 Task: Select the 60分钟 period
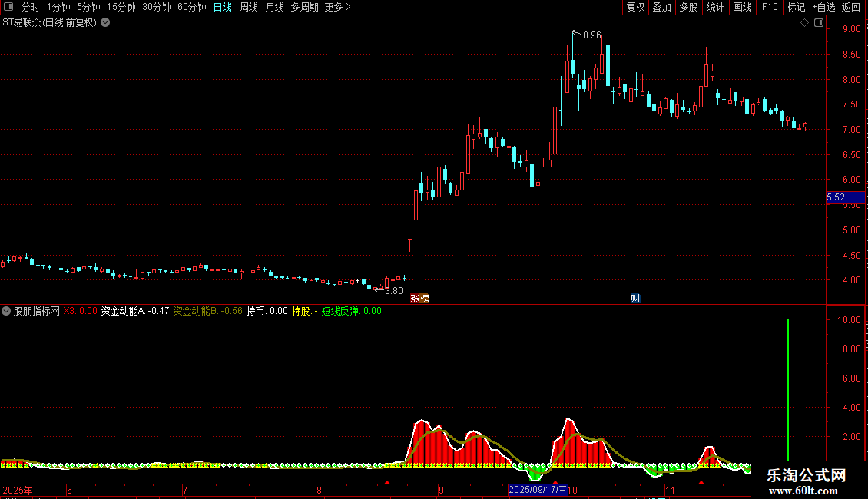click(192, 7)
